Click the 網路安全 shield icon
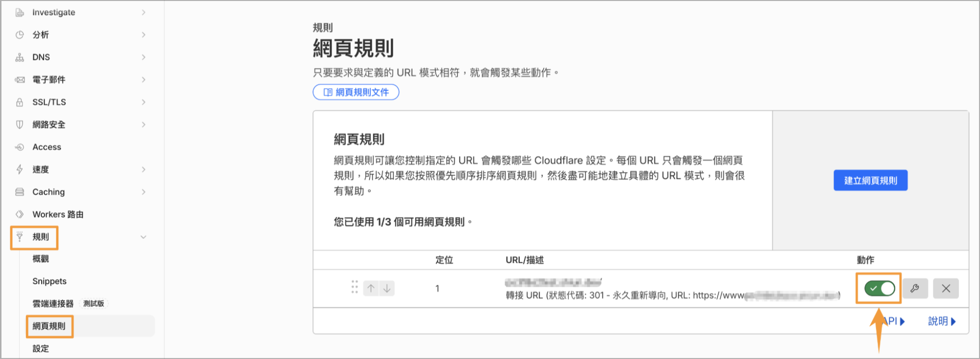Image resolution: width=980 pixels, height=359 pixels. pyautogui.click(x=20, y=125)
